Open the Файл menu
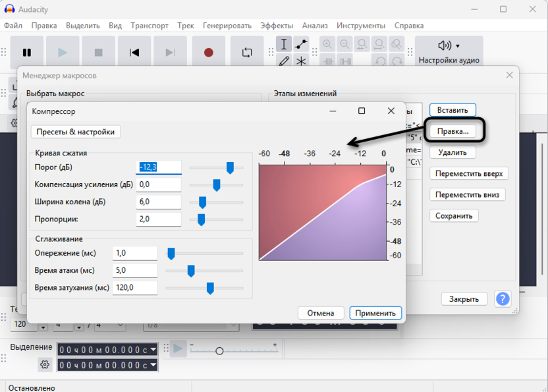The height and width of the screenshot is (392, 548). click(13, 26)
